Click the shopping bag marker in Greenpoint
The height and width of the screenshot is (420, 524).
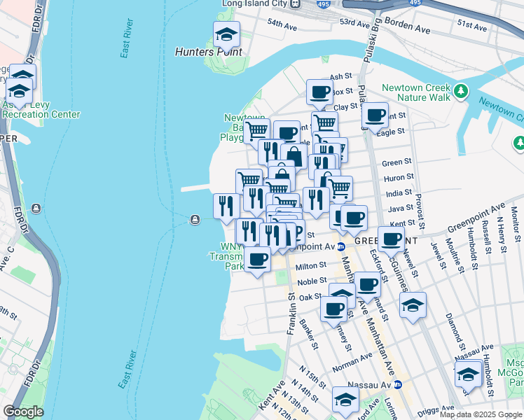[x=294, y=155]
